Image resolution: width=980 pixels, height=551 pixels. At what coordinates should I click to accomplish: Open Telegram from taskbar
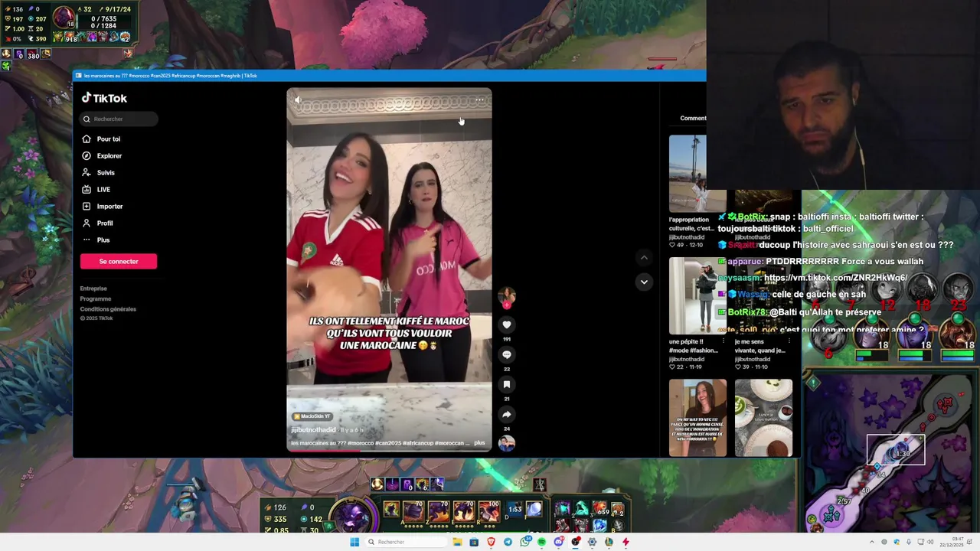[508, 542]
